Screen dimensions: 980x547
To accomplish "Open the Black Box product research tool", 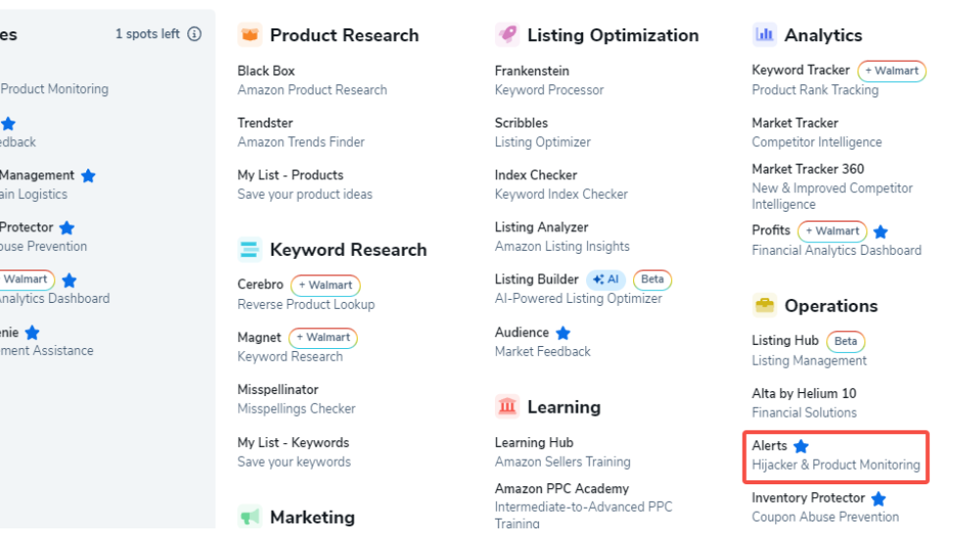I will coord(266,71).
